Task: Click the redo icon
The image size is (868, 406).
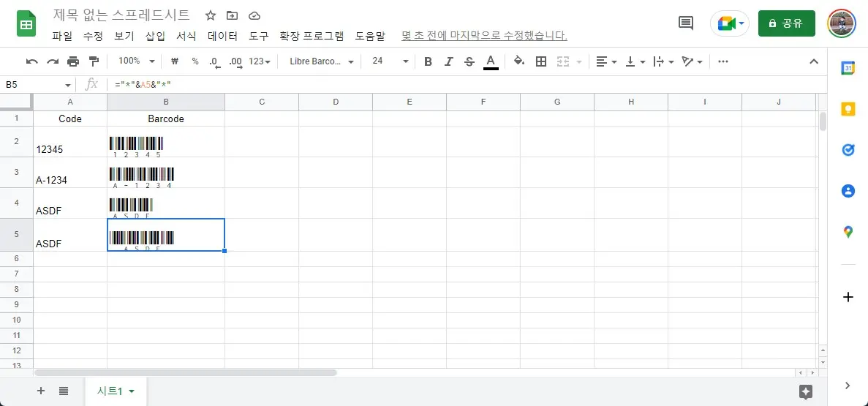Action: coord(53,61)
